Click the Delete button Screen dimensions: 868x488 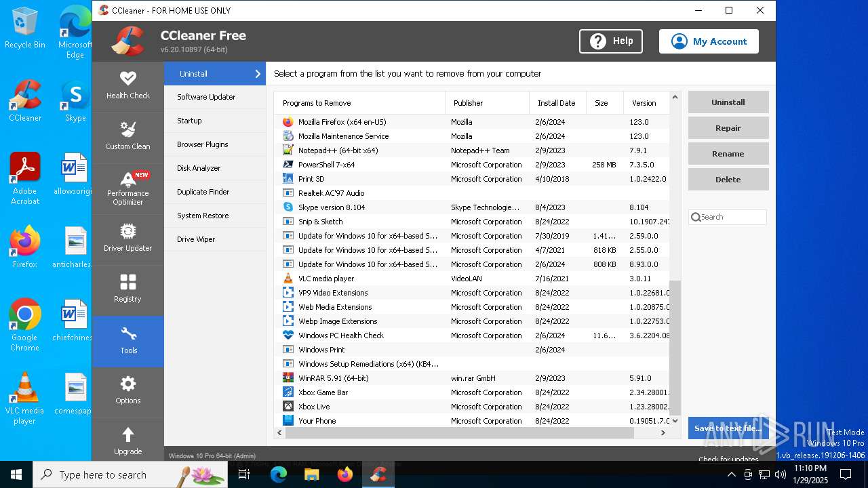coord(728,180)
